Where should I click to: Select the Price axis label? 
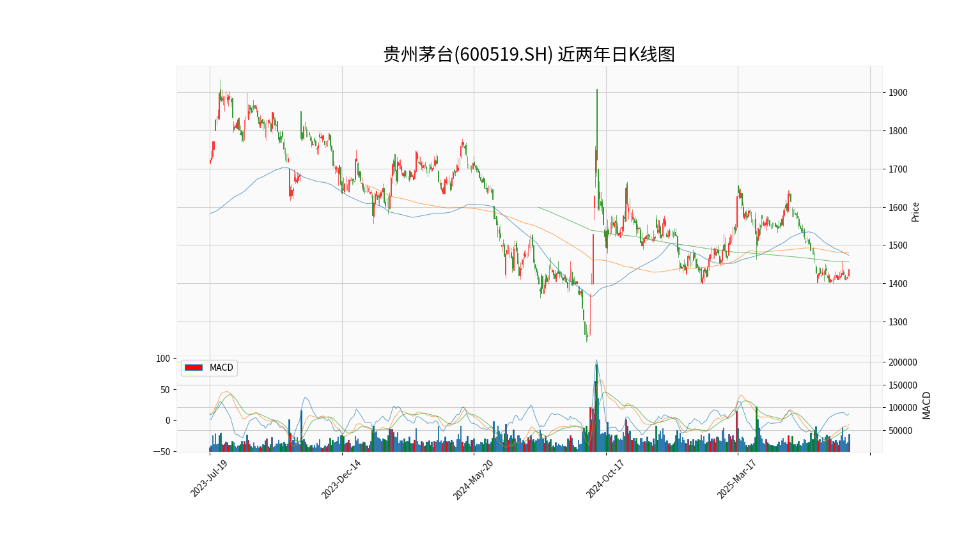point(915,212)
